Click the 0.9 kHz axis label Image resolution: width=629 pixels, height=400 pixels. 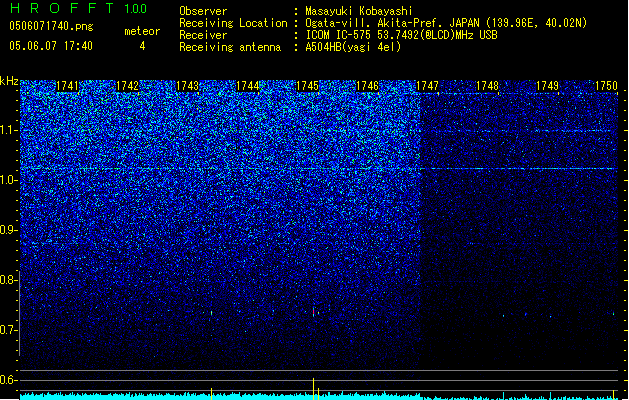tap(8, 230)
